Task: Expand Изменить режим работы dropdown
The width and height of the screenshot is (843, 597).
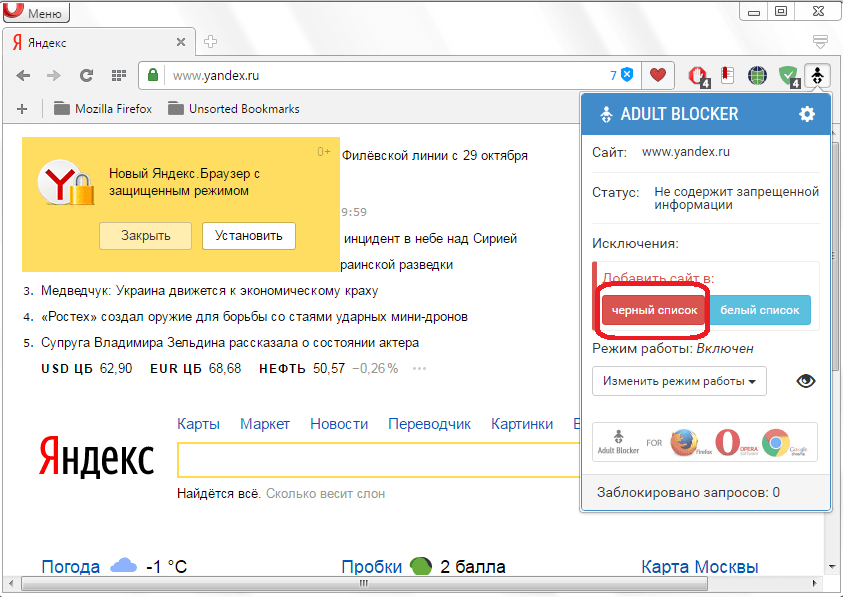Action: [x=679, y=381]
